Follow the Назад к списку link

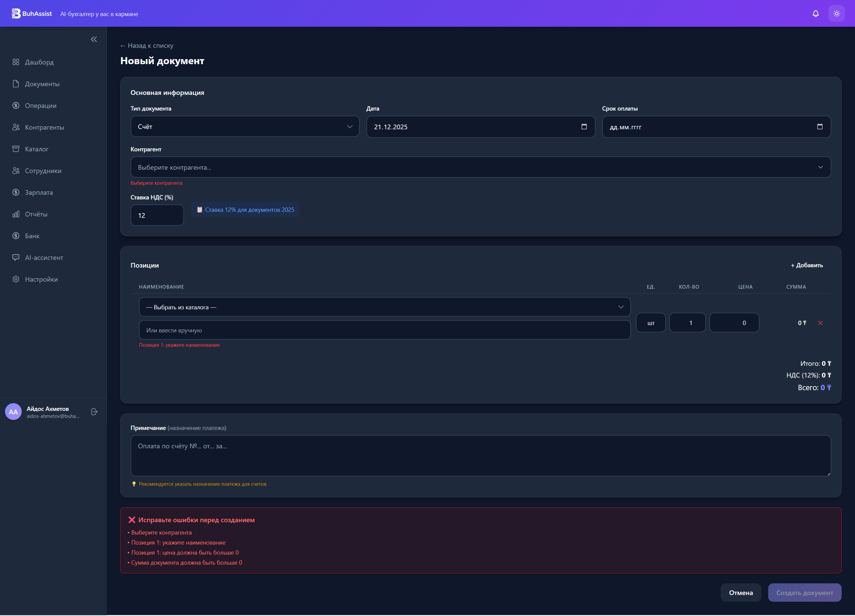147,46
